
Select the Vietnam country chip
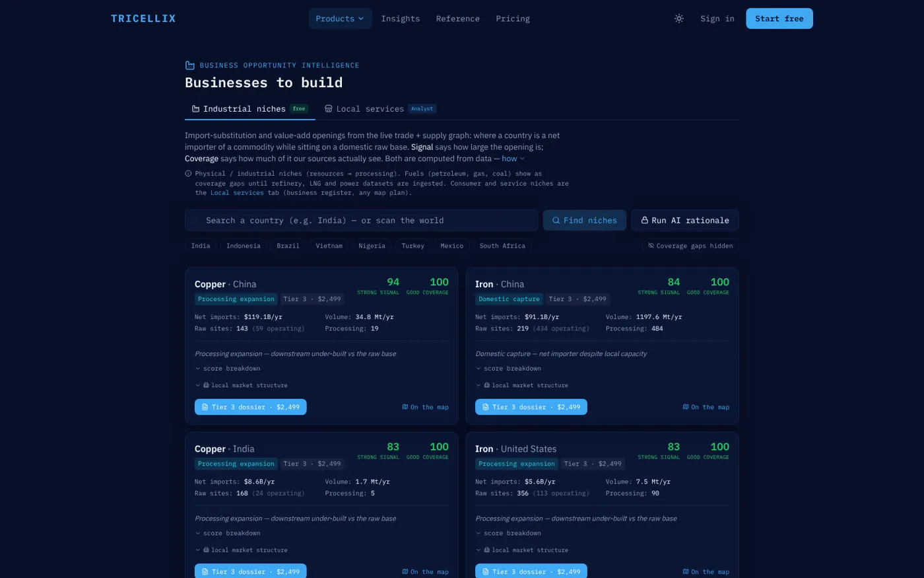(x=329, y=246)
